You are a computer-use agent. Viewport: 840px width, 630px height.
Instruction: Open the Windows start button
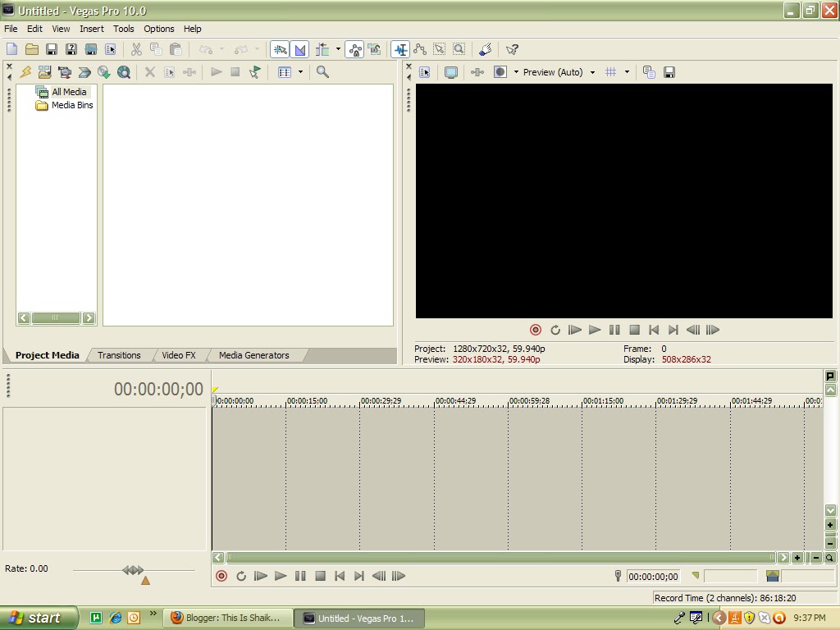coord(39,619)
